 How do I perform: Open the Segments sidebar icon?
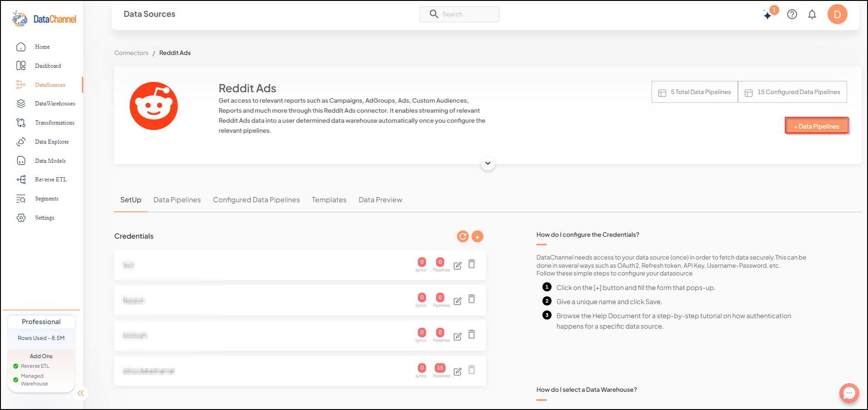[x=21, y=199]
